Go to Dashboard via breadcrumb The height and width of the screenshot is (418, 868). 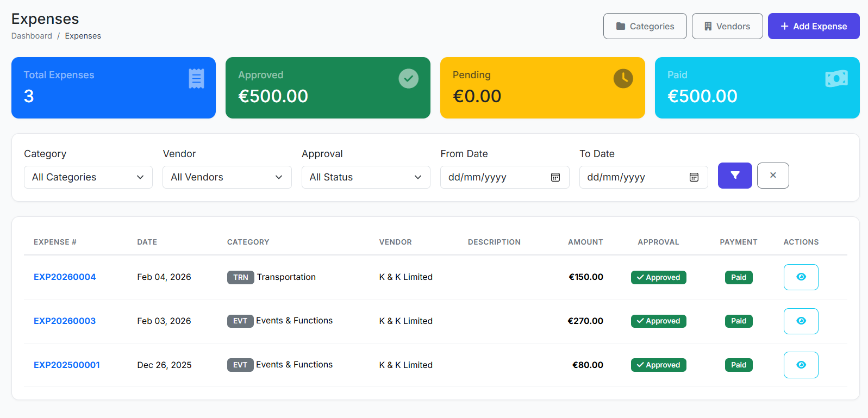tap(32, 36)
